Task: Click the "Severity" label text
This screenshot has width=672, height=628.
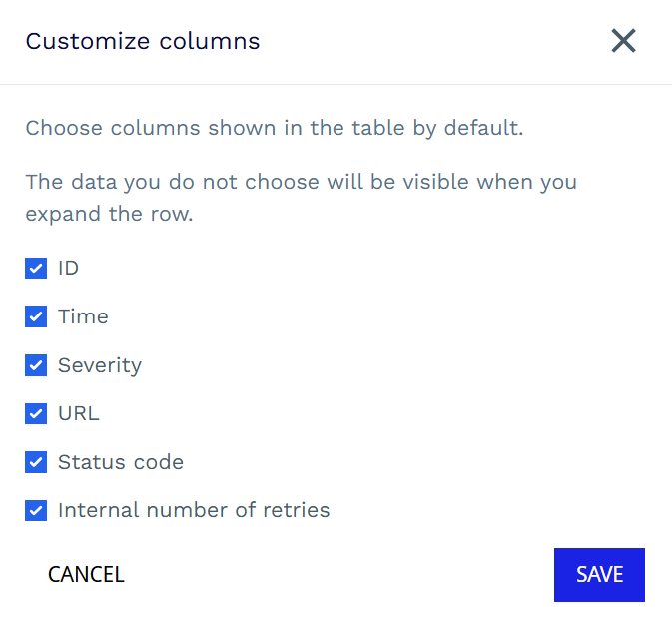Action: [100, 365]
